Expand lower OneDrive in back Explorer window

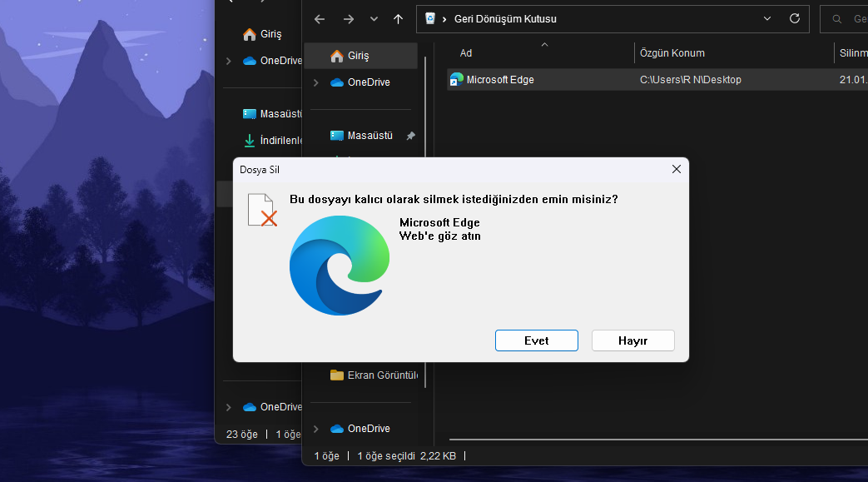pos(229,407)
